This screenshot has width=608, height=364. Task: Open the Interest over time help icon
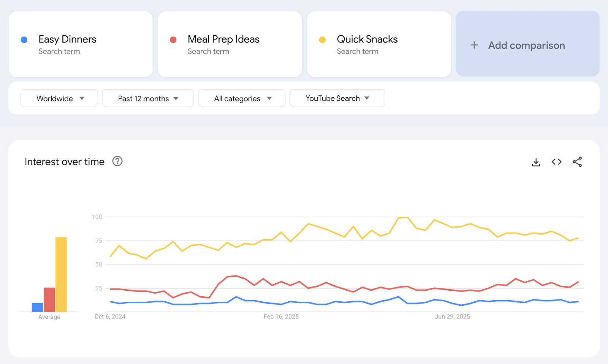point(117,161)
